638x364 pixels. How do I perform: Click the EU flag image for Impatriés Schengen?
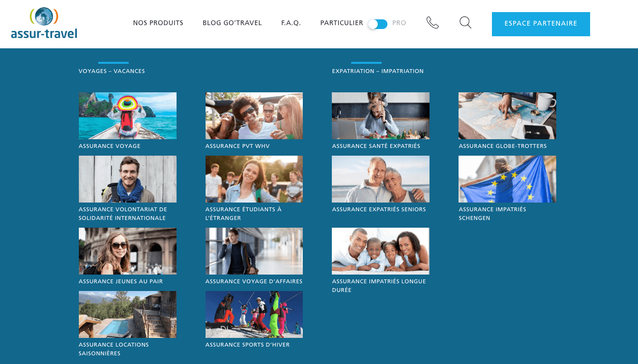pos(507,179)
